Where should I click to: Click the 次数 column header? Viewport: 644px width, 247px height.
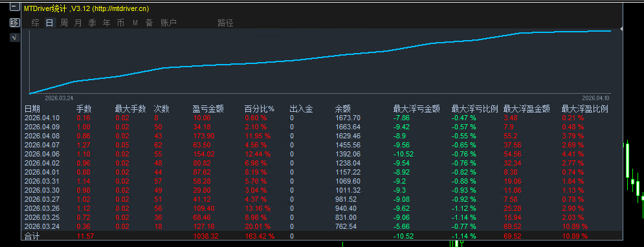(161, 109)
